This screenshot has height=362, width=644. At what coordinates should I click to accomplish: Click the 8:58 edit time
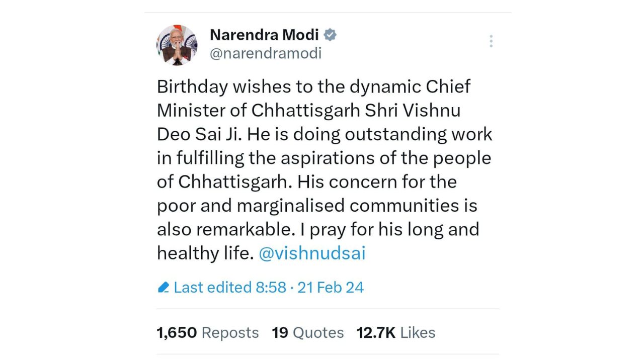(271, 288)
